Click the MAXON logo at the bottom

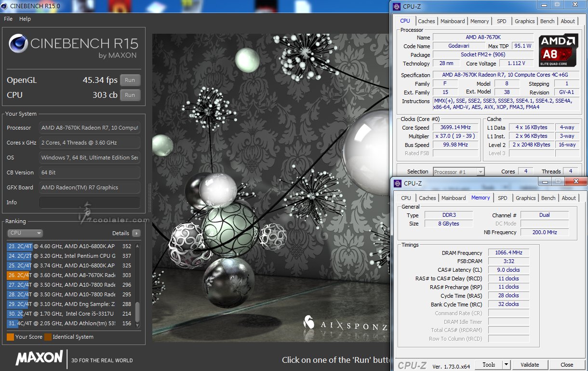pos(39,358)
